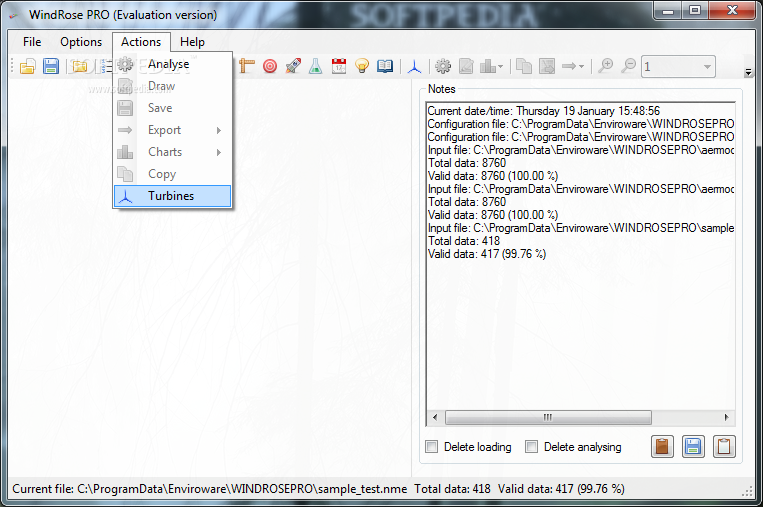763x507 pixels.
Task: Close the WindRose PRO window
Action: coord(732,10)
